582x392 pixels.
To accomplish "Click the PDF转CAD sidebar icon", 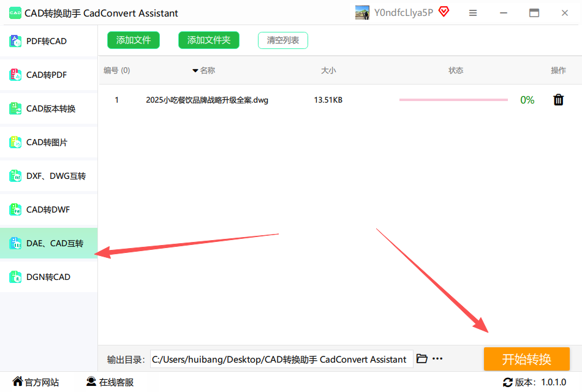I will pyautogui.click(x=15, y=41).
